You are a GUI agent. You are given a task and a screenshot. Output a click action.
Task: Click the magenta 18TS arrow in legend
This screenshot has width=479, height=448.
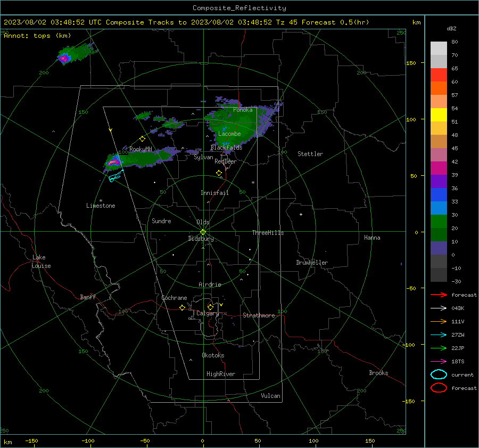(439, 362)
